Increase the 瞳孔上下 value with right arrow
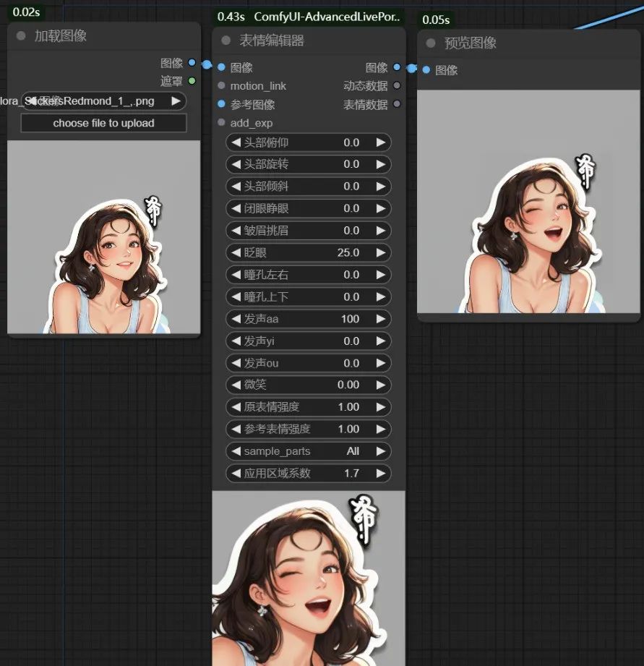The height and width of the screenshot is (666, 644). pyautogui.click(x=381, y=297)
